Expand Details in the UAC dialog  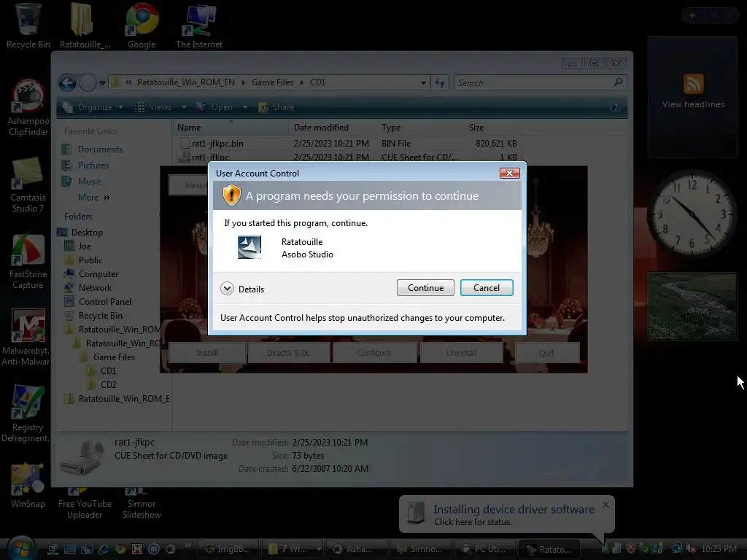click(x=242, y=289)
